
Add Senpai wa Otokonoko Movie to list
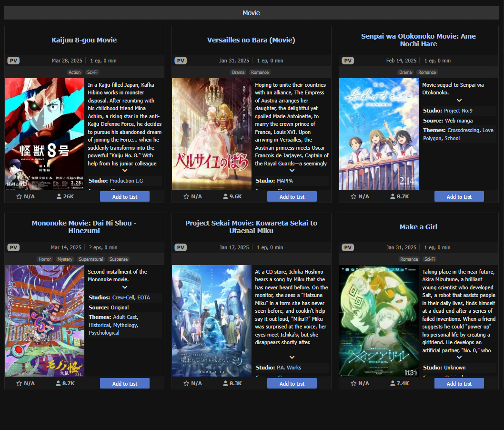pyautogui.click(x=459, y=196)
